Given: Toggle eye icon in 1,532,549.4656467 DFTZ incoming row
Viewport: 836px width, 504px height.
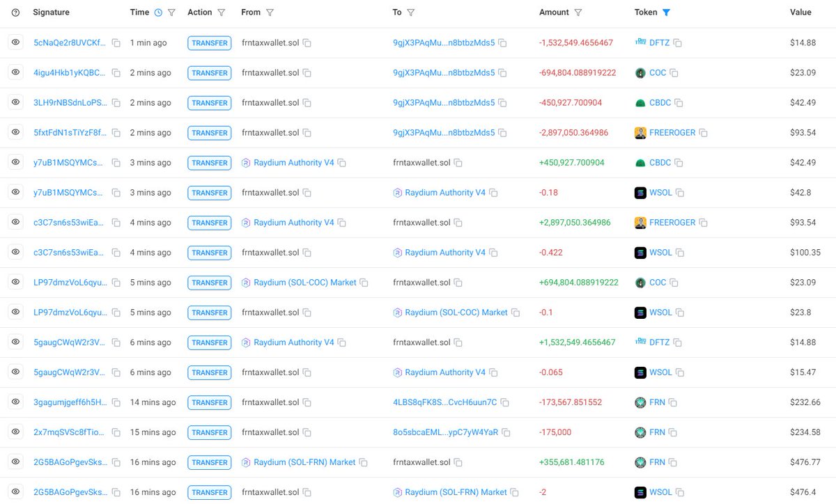Looking at the screenshot, I should click(x=15, y=342).
